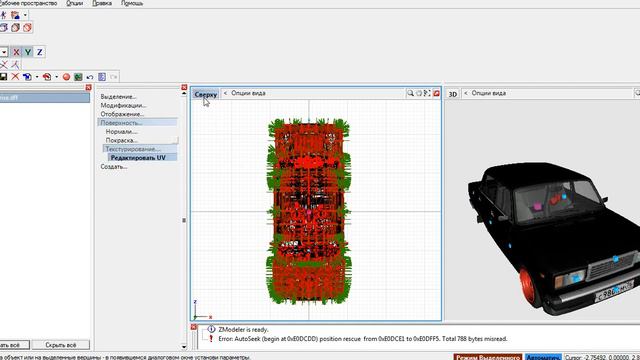
Task: Expand the Отображение... command group
Action: pyautogui.click(x=122, y=114)
